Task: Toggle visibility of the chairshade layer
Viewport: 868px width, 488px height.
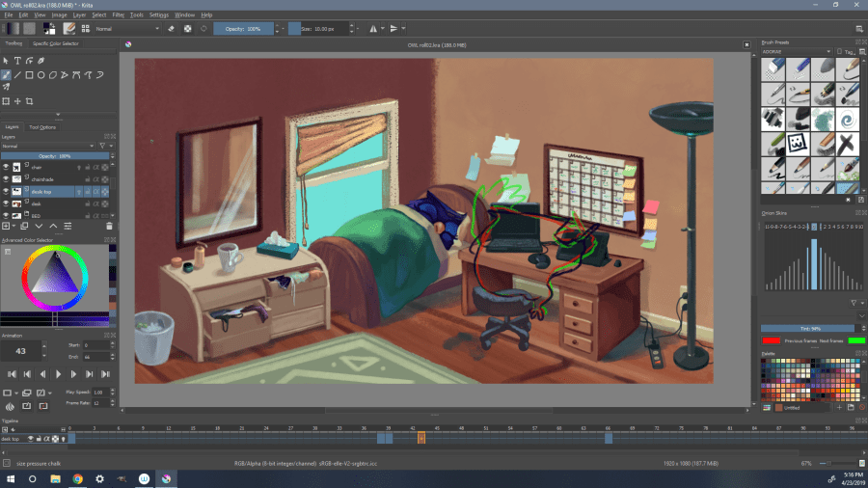Action: click(7, 179)
